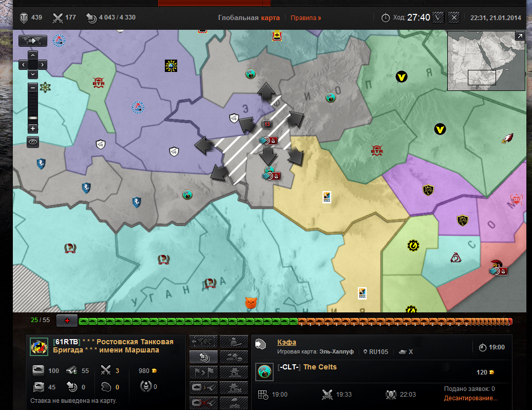Select the first green chip in bar
532x410 pixels.
pos(83,321)
